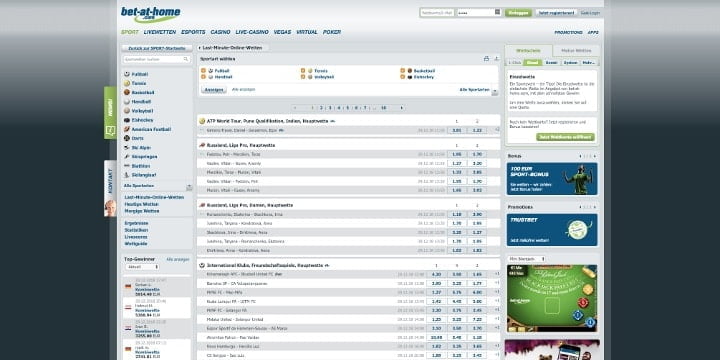Open the Mehr... bet type menu
The height and width of the screenshot is (360, 720).
[x=589, y=62]
